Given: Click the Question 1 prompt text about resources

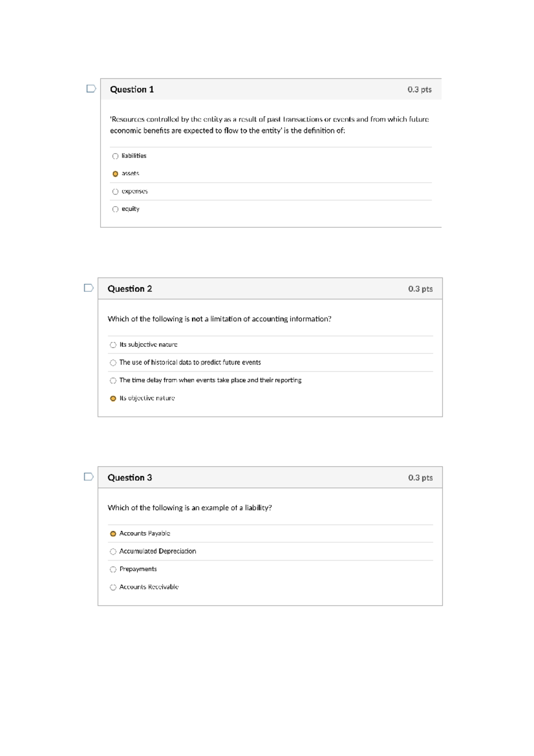Looking at the screenshot, I should click(270, 125).
